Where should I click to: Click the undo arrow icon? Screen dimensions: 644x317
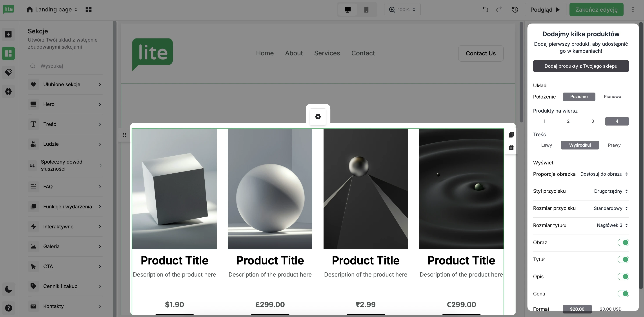point(485,9)
